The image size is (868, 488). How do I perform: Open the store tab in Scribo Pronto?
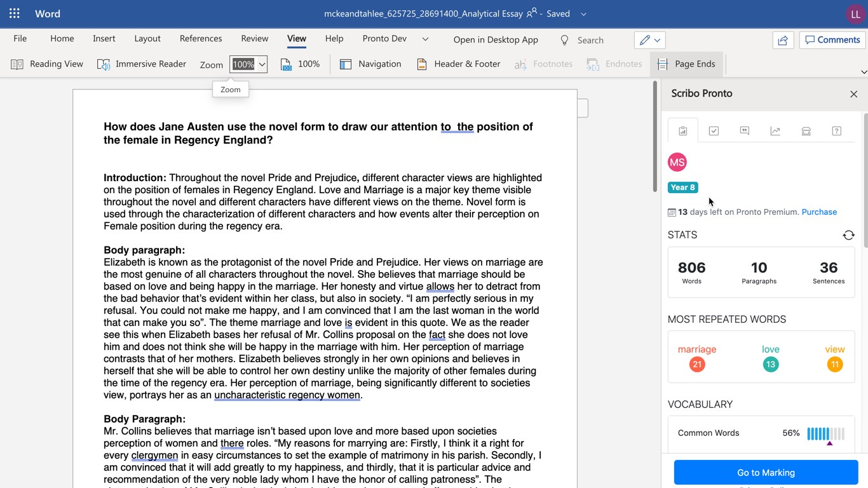(806, 131)
